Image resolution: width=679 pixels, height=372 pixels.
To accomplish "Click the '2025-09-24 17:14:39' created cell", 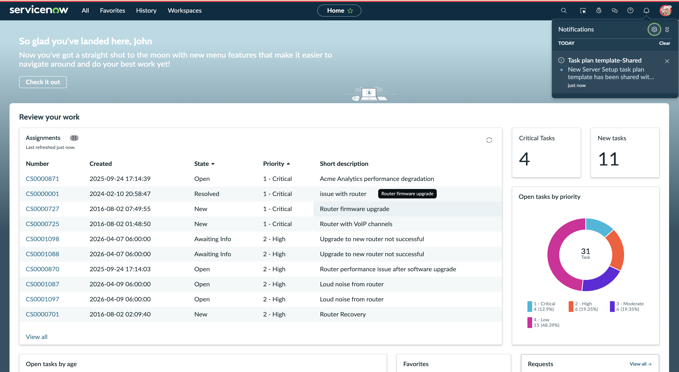I will point(120,178).
